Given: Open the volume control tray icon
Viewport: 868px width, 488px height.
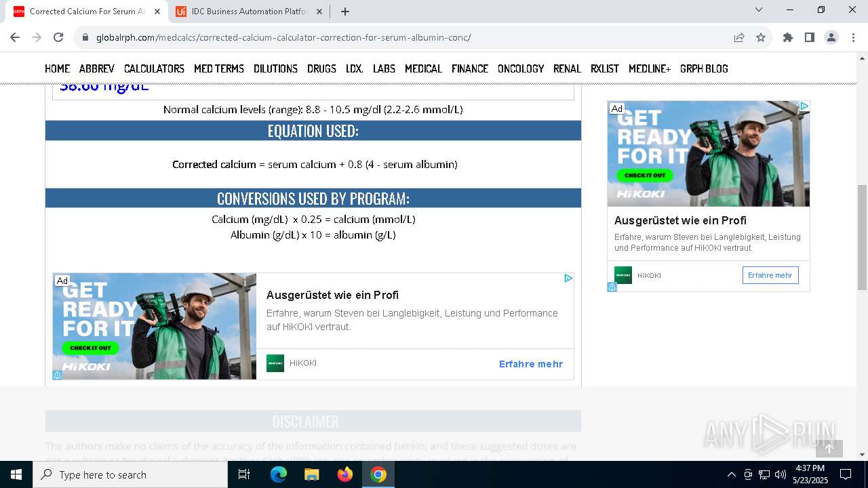Looking at the screenshot, I should 781,474.
